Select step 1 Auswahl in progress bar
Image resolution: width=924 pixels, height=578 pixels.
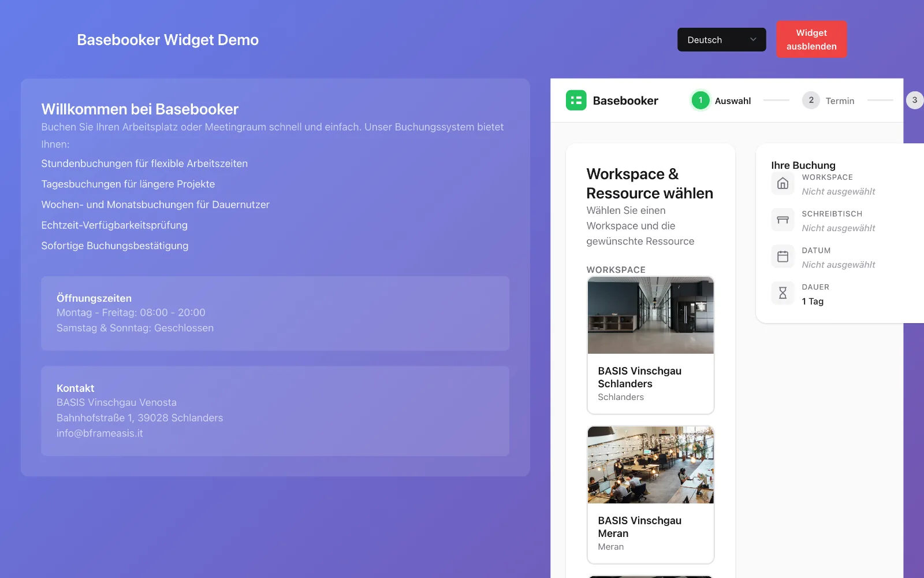[x=721, y=101]
